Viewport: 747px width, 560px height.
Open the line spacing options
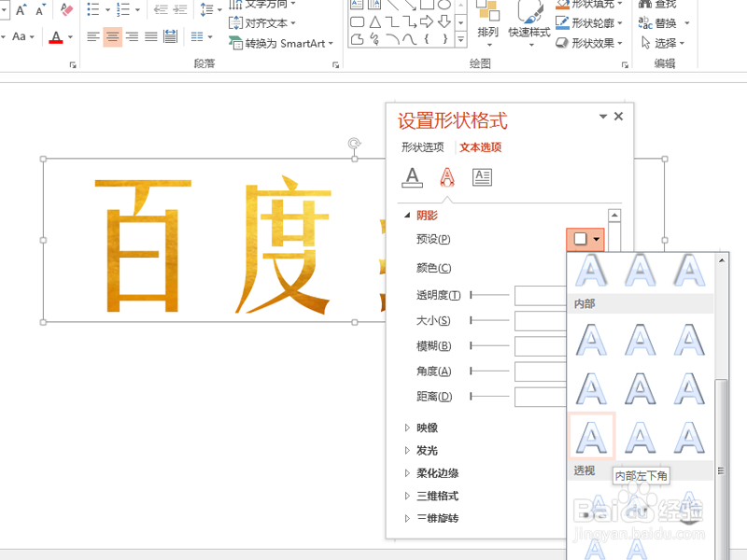[211, 9]
